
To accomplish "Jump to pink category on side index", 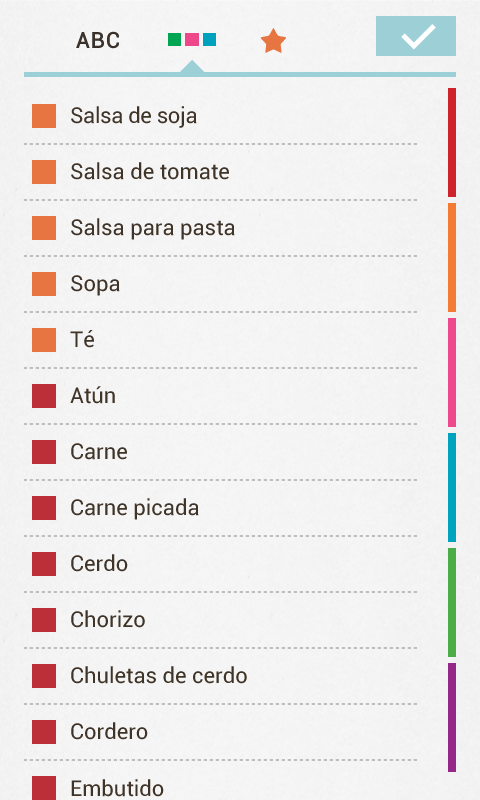I will tap(452, 372).
